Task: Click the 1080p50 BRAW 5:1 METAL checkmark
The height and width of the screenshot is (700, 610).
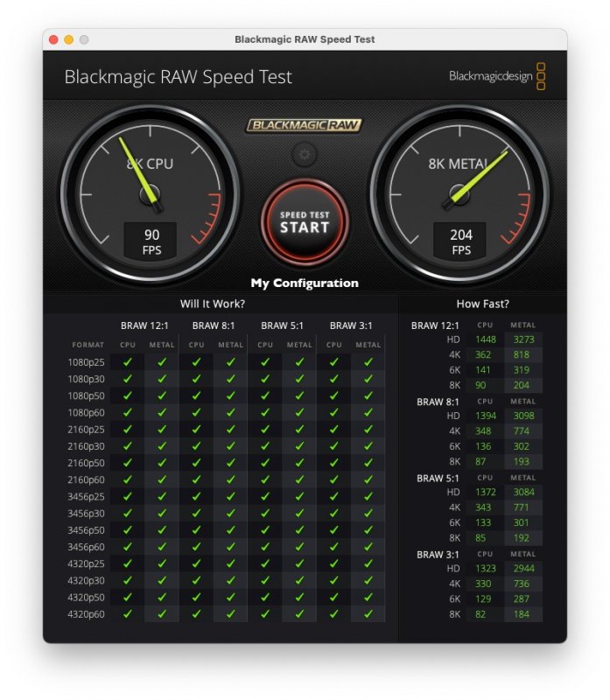Action: 299,395
